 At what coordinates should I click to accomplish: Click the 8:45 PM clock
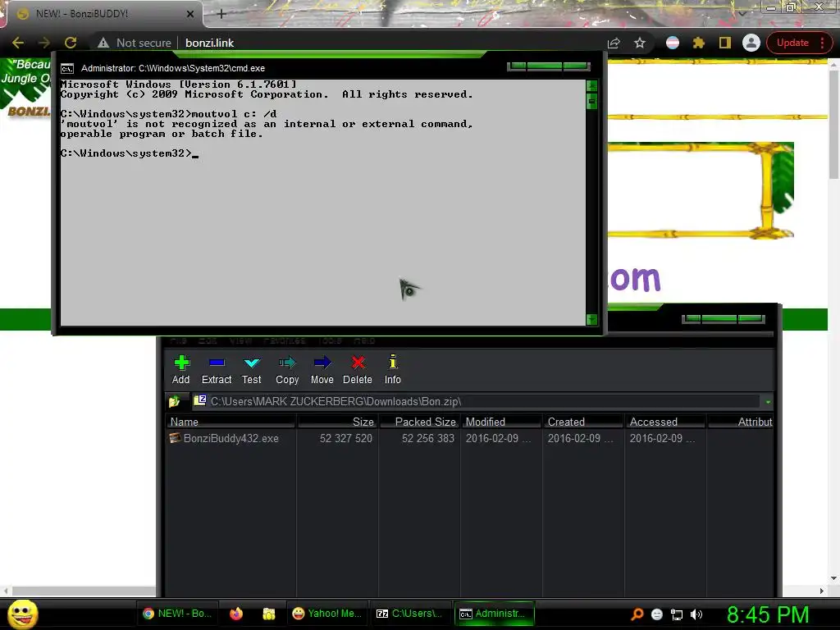pyautogui.click(x=768, y=614)
